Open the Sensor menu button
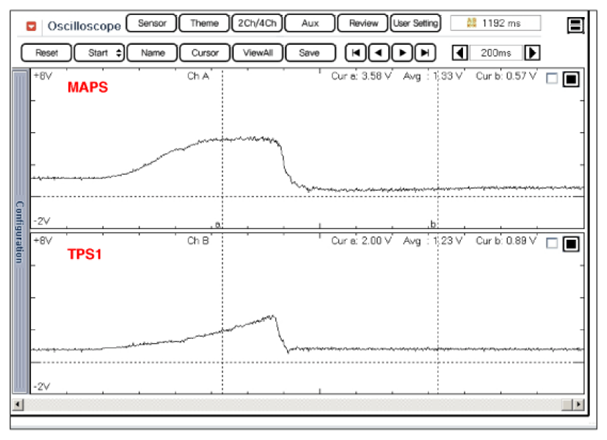The image size is (607, 440). pos(151,23)
